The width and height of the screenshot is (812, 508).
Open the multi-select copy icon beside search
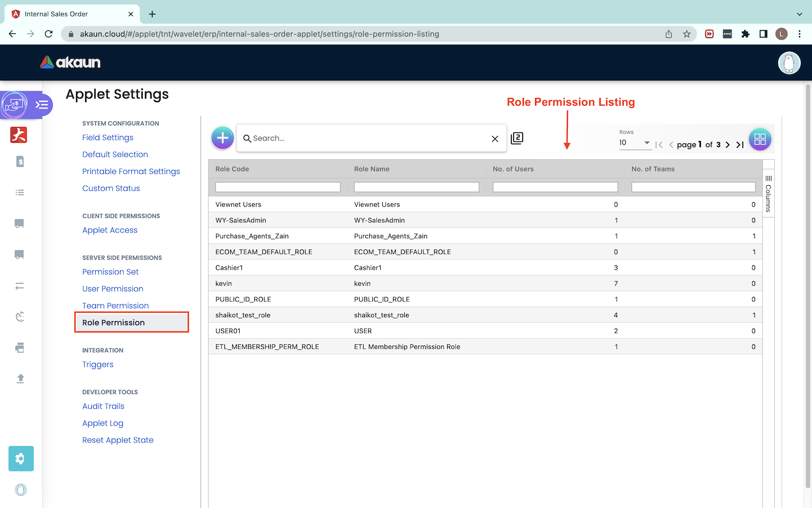pos(517,138)
